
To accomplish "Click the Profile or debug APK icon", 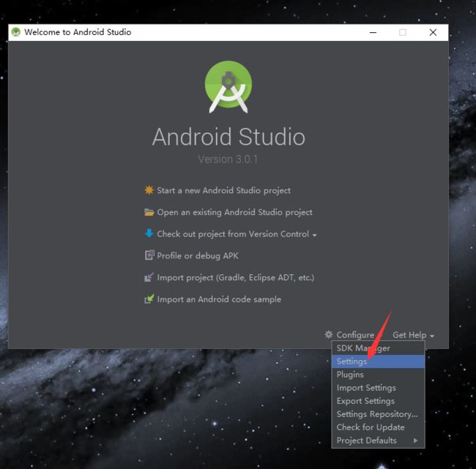I will click(149, 255).
